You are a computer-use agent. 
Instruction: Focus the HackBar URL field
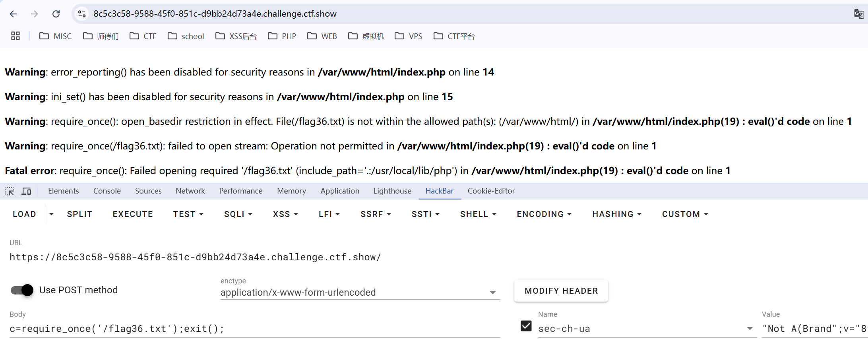[397, 257]
